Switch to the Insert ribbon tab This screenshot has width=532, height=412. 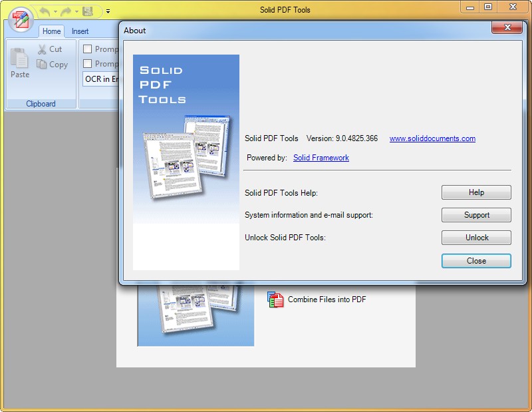(x=80, y=31)
